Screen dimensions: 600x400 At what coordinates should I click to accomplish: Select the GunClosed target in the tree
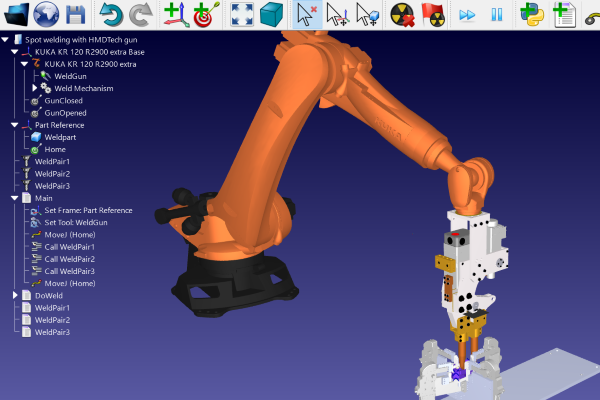(63, 101)
